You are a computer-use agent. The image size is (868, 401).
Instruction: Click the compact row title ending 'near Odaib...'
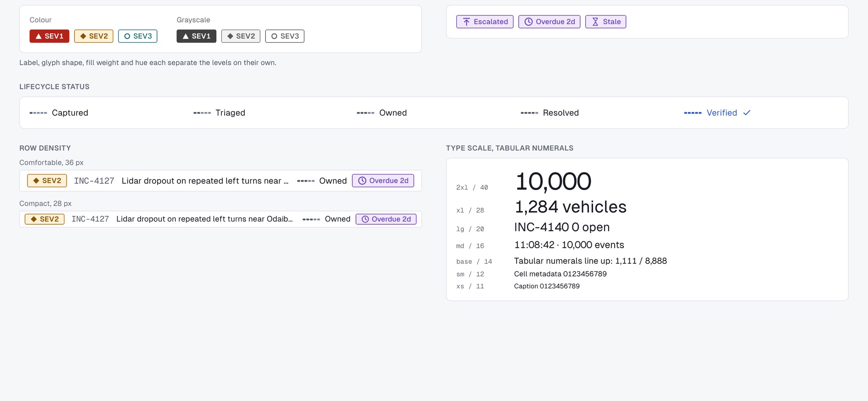coord(204,219)
